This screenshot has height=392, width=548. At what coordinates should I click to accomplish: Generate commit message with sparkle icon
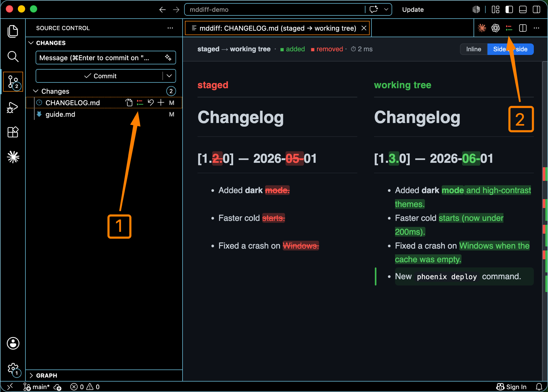coord(168,57)
